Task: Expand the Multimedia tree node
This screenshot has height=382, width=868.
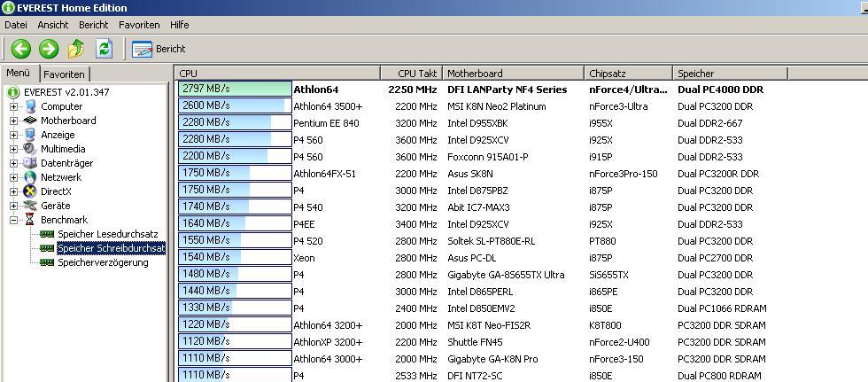Action: pyautogui.click(x=13, y=149)
